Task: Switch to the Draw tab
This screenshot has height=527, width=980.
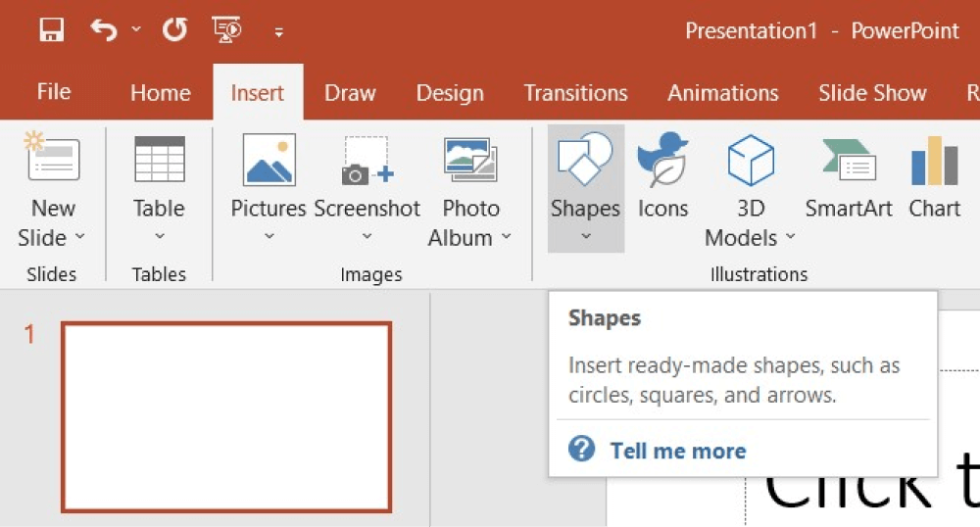Action: pos(350,92)
